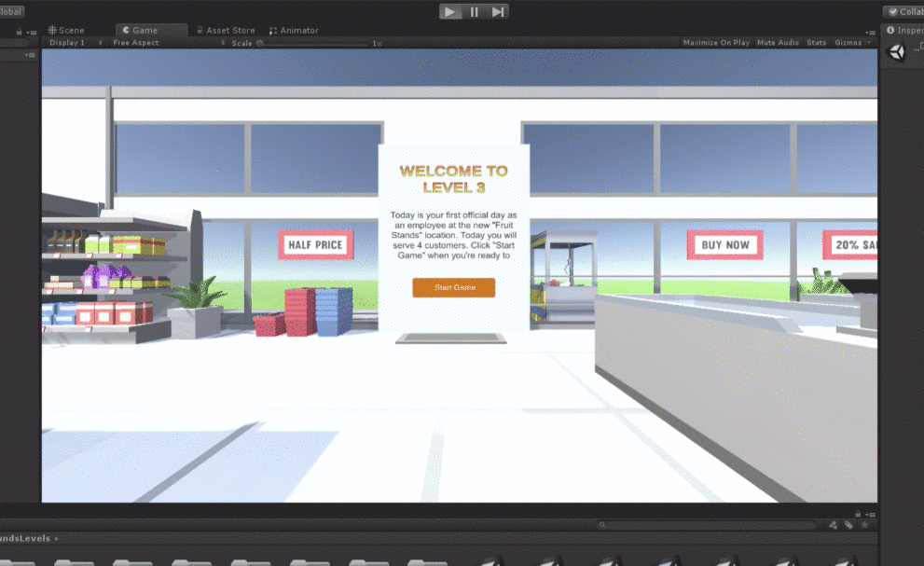Toggle Mute Audio in Game view
Image resolution: width=924 pixels, height=566 pixels.
(778, 43)
